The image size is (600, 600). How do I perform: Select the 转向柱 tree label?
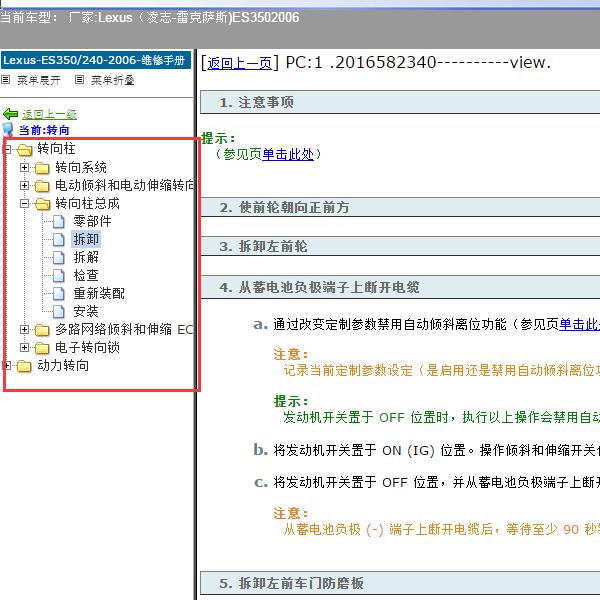click(56, 148)
